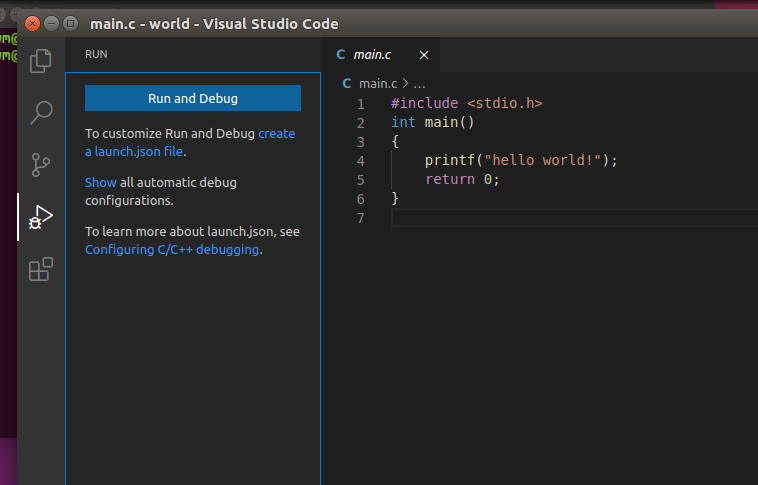
Task: Click 'Show' automatic debug configurations link
Action: pyautogui.click(x=100, y=182)
